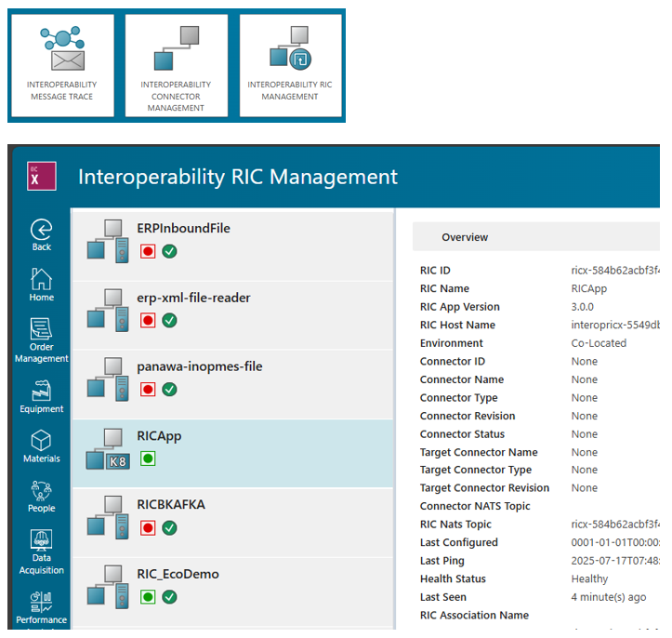Select RIC_EcoDemo from the list
Image resolution: width=672 pixels, height=638 pixels.
[x=178, y=575]
